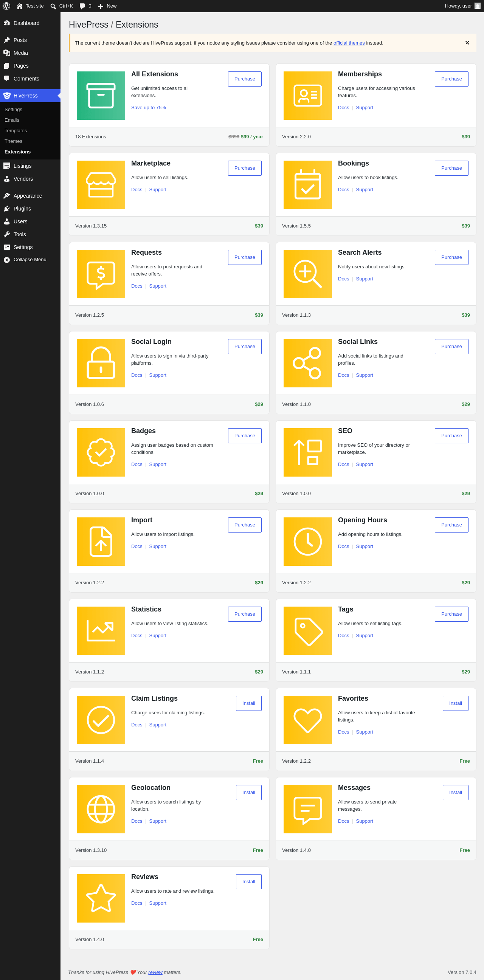Open HivePress Themes submenu
The width and height of the screenshot is (484, 980).
[30, 141]
